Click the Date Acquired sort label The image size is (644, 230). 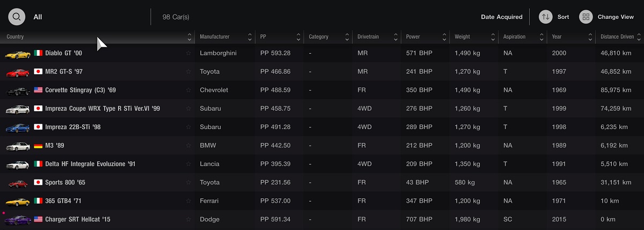(x=501, y=17)
